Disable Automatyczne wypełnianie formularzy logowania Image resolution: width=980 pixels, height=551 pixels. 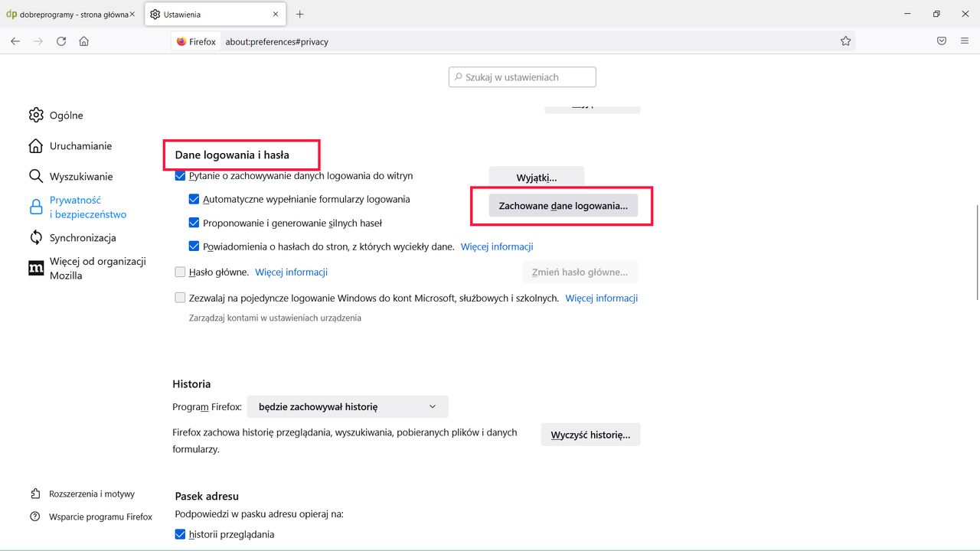click(194, 198)
